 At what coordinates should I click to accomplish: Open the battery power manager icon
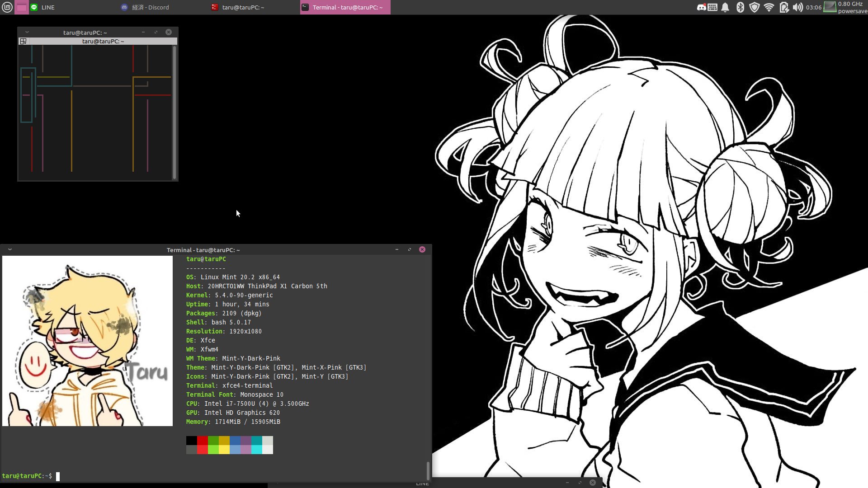coord(784,7)
